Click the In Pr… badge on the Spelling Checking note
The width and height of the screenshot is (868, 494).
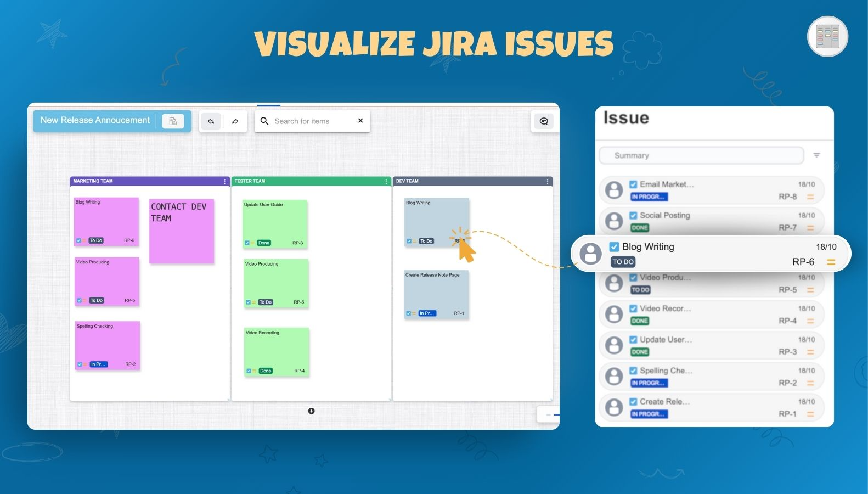(98, 364)
